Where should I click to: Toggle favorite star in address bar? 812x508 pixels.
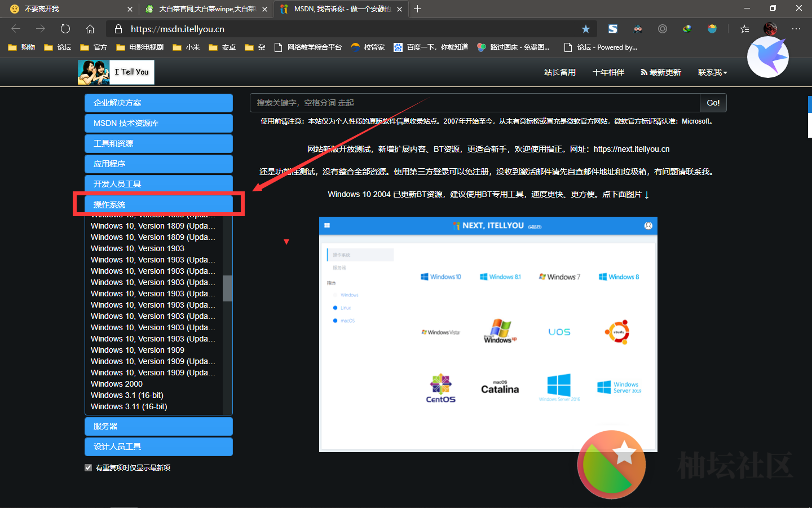(x=586, y=29)
